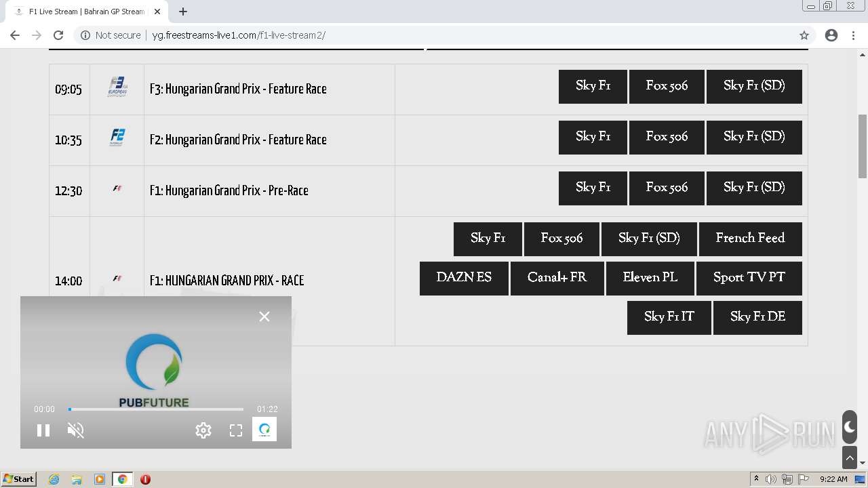
Task: Toggle dark mode moon button
Action: (850, 427)
